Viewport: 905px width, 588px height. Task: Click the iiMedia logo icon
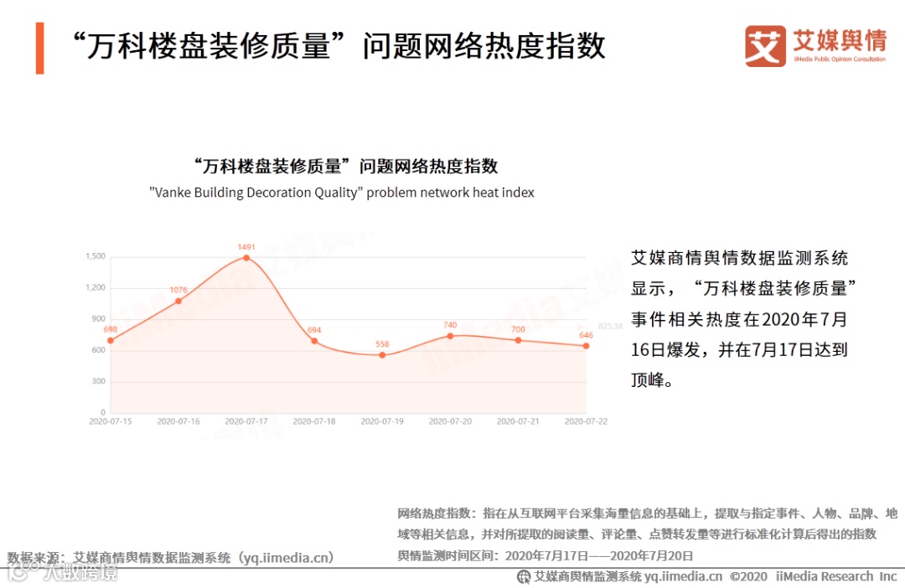[x=765, y=46]
